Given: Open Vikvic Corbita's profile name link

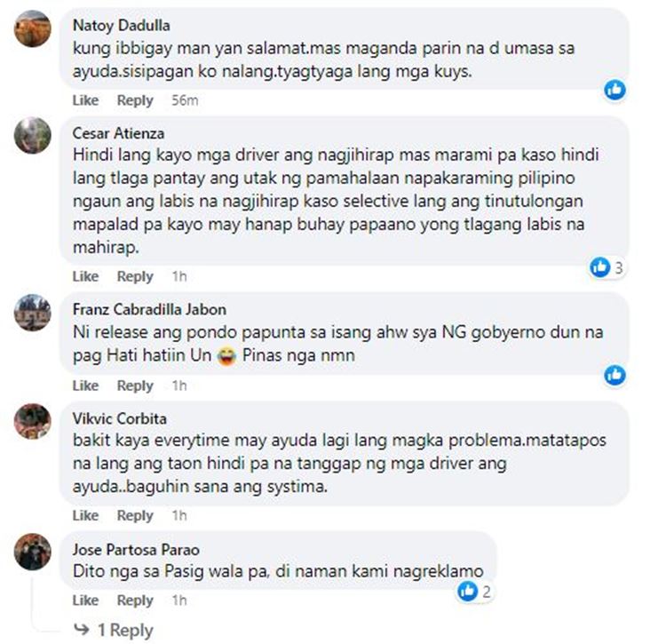Looking at the screenshot, I should 119,419.
